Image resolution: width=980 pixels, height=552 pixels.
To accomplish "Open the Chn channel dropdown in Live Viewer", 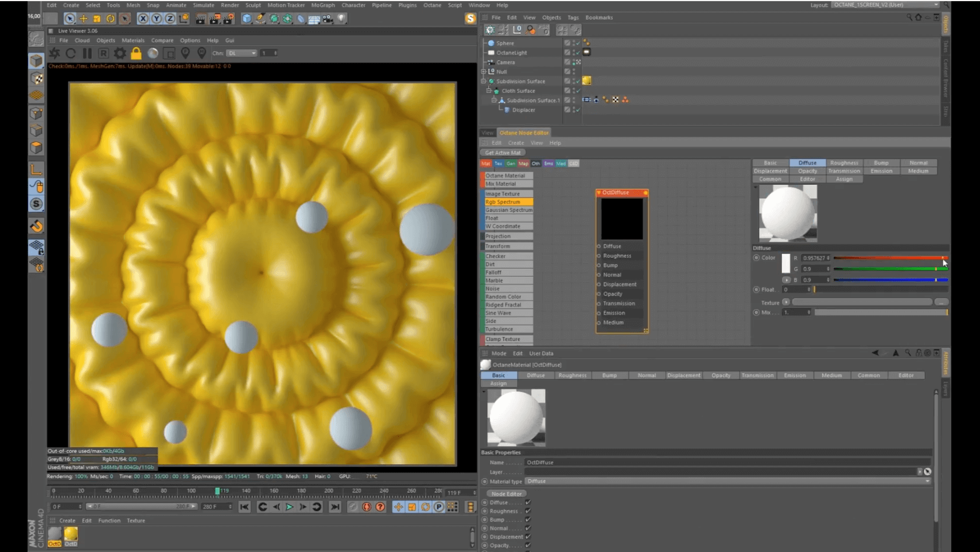I will (x=242, y=53).
